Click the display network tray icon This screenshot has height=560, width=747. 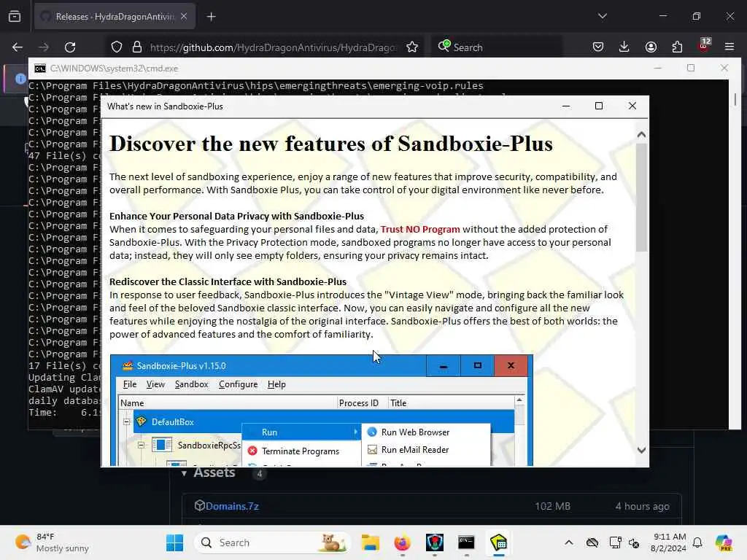click(615, 542)
